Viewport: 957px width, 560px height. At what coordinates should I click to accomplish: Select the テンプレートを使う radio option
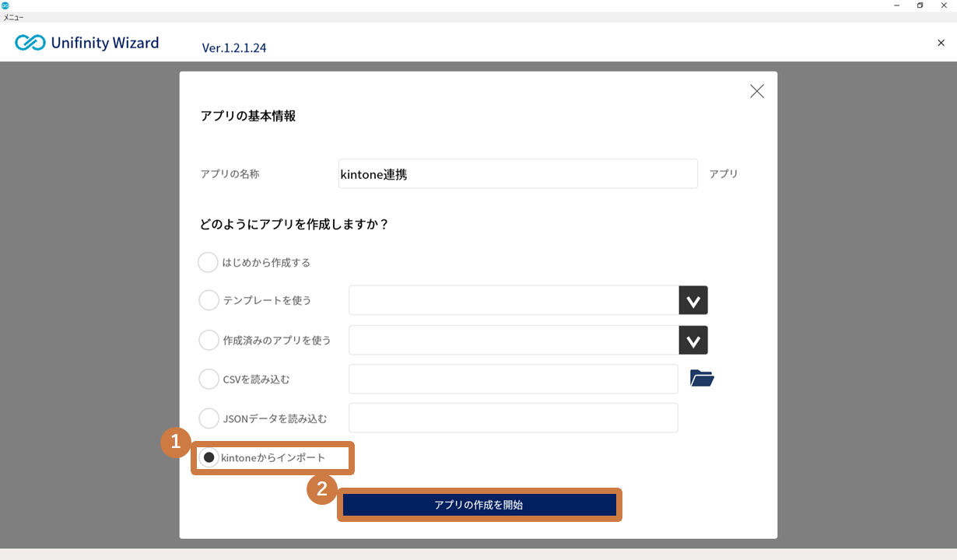tap(209, 300)
